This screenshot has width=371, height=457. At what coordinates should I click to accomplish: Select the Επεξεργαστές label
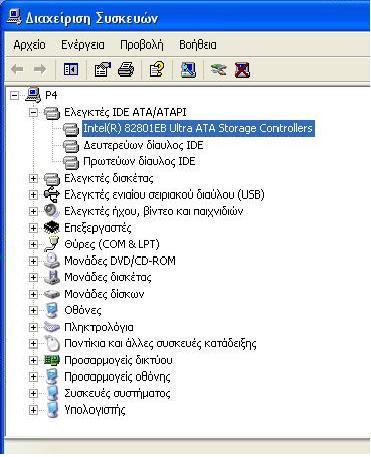(98, 228)
